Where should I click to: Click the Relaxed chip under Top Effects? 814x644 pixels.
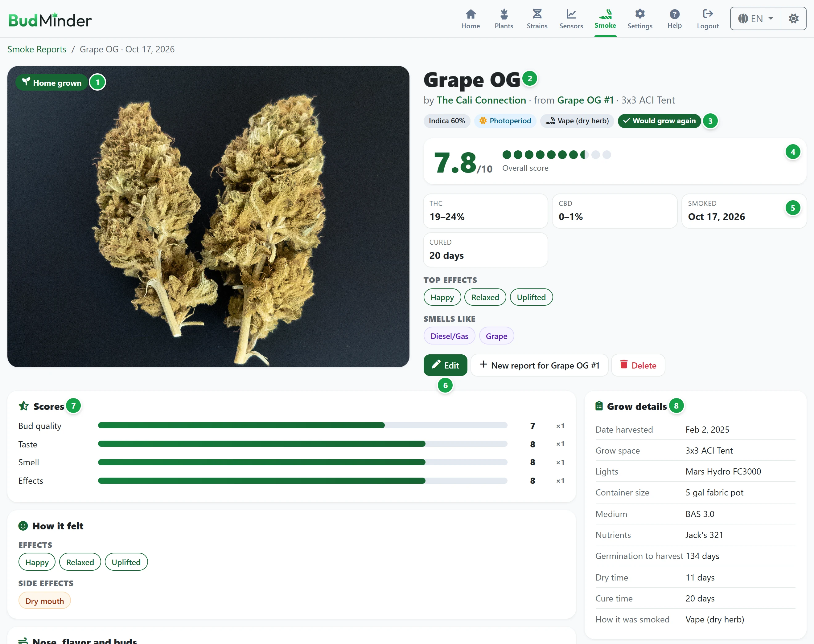pyautogui.click(x=485, y=297)
